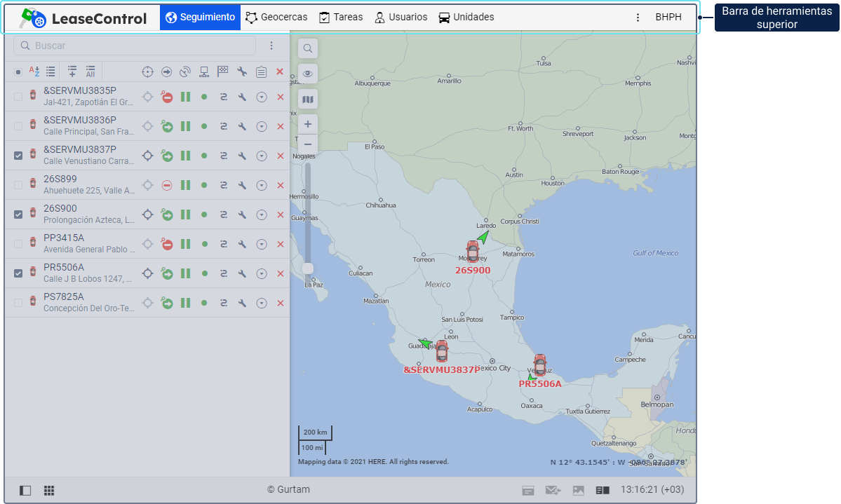Open the Unidades tab
Viewport: 841px width, 504px height.
pos(466,18)
